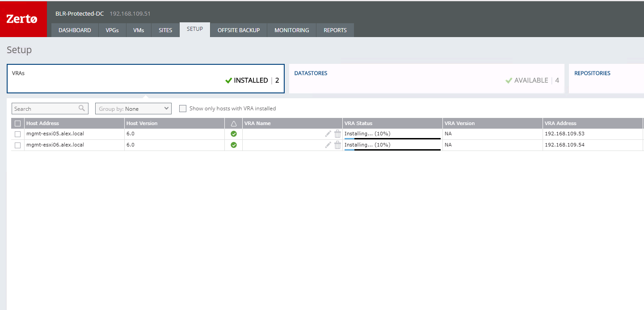The height and width of the screenshot is (310, 644).
Task: Click edit pencil icon for mgmt-esxi05 VRA
Action: click(x=328, y=134)
